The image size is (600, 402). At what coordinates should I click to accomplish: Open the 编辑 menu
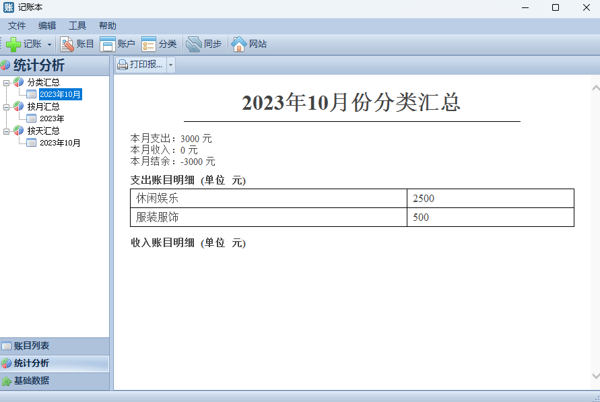[47, 25]
